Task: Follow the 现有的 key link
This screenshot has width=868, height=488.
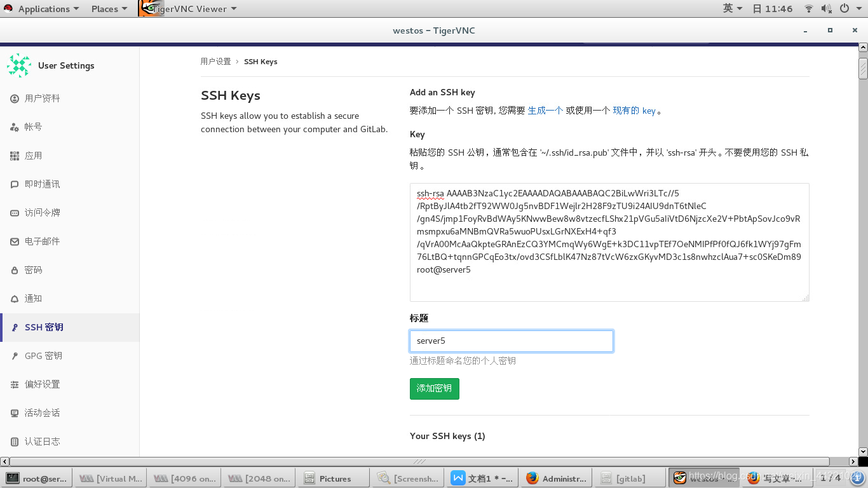Action: (x=634, y=111)
